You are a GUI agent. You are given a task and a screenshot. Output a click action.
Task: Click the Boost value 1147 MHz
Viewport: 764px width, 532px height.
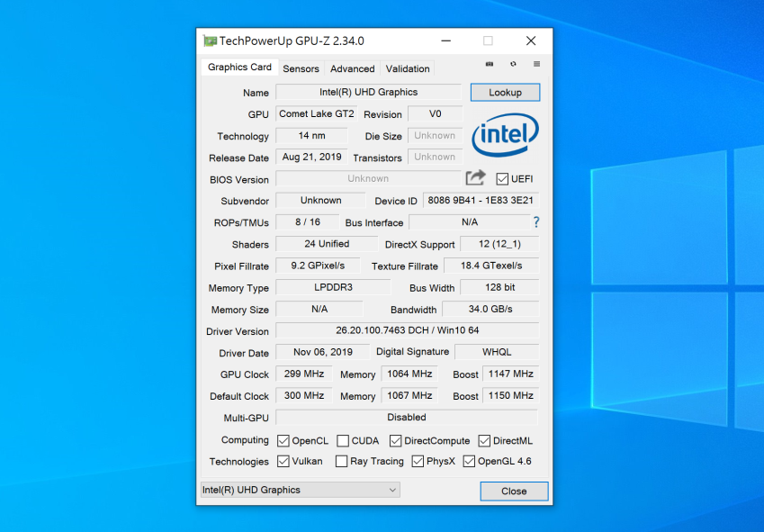(510, 374)
